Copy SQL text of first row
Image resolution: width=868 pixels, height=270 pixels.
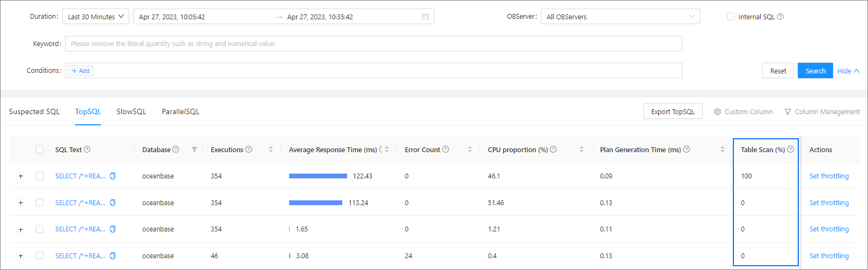pos(113,176)
